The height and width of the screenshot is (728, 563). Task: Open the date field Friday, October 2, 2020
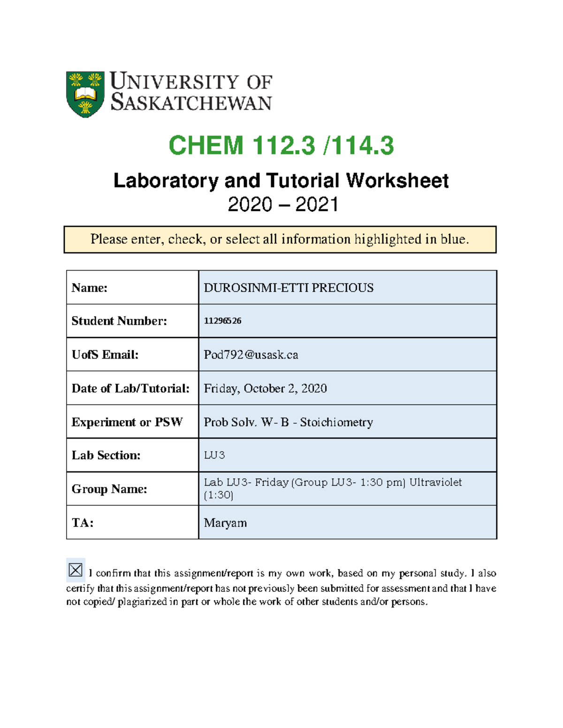click(x=348, y=388)
